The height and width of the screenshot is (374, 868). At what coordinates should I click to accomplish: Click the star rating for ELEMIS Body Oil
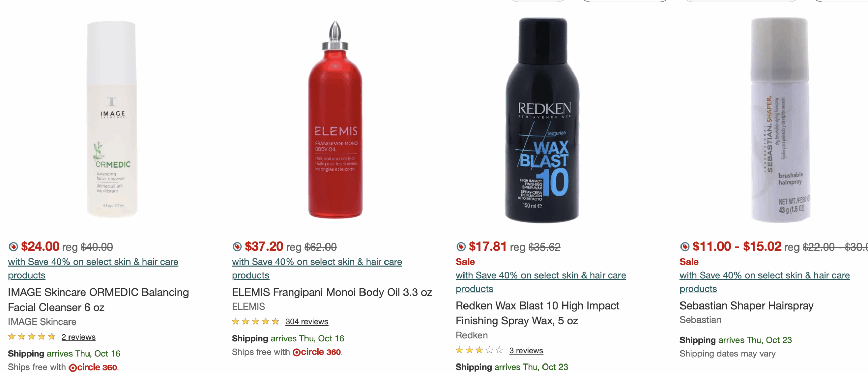(x=255, y=321)
